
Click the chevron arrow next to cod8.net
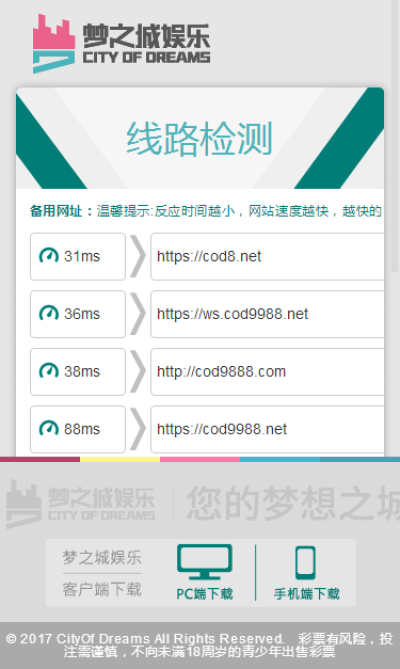click(x=138, y=256)
